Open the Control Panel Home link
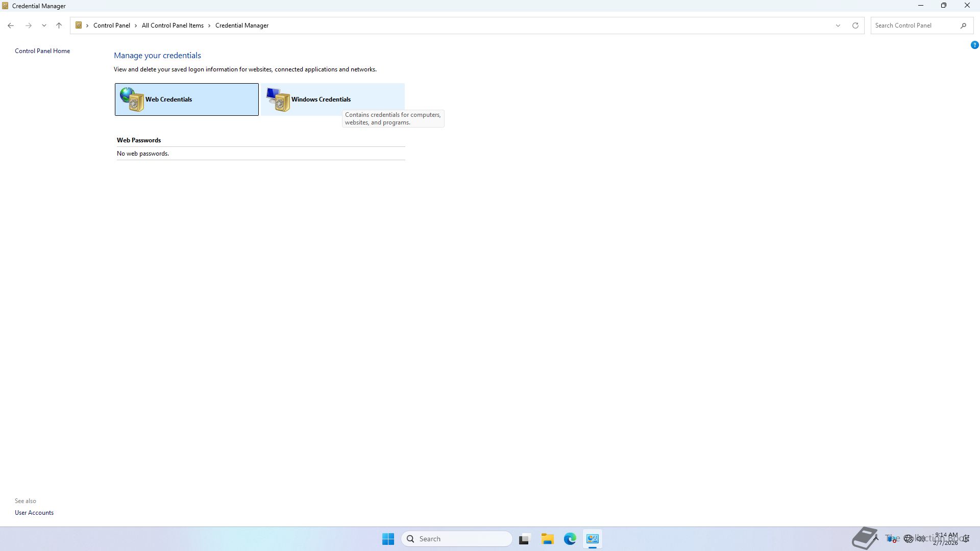This screenshot has width=980, height=551. 42,51
